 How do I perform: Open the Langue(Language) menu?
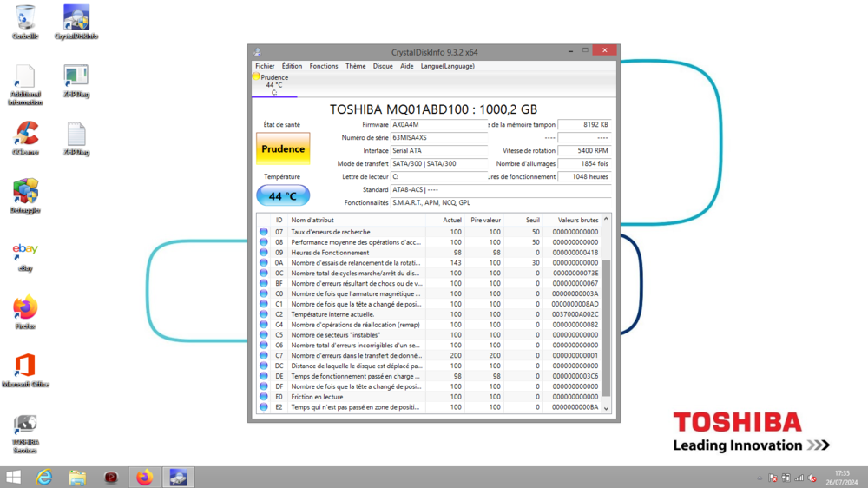coord(448,66)
